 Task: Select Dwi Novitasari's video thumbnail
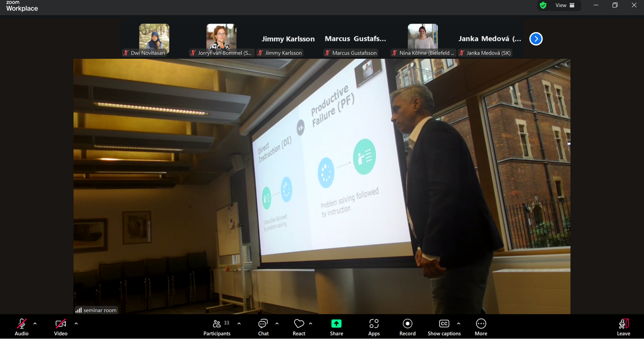[x=154, y=39]
